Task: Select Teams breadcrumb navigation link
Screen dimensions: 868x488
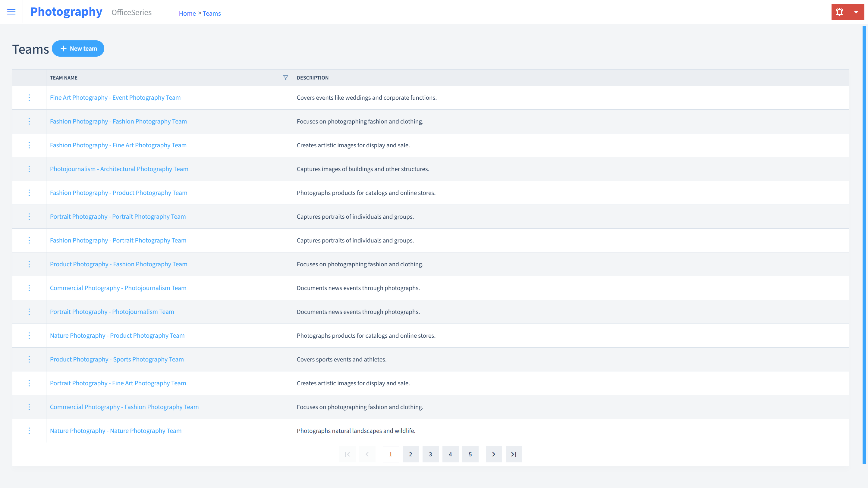Action: (212, 13)
